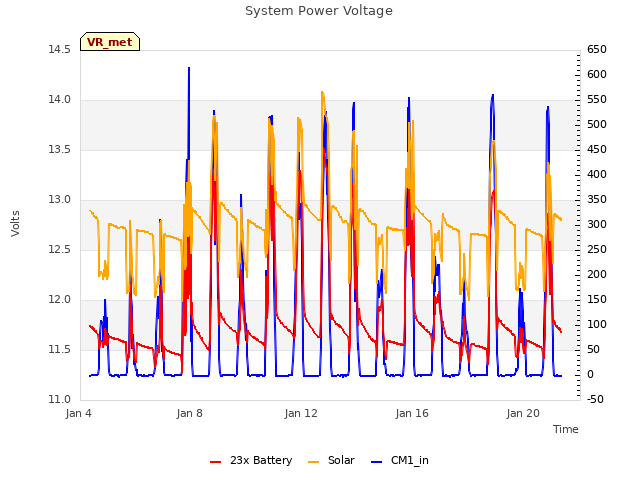Click the Volts y-axis title
640x480 pixels.
pos(16,223)
